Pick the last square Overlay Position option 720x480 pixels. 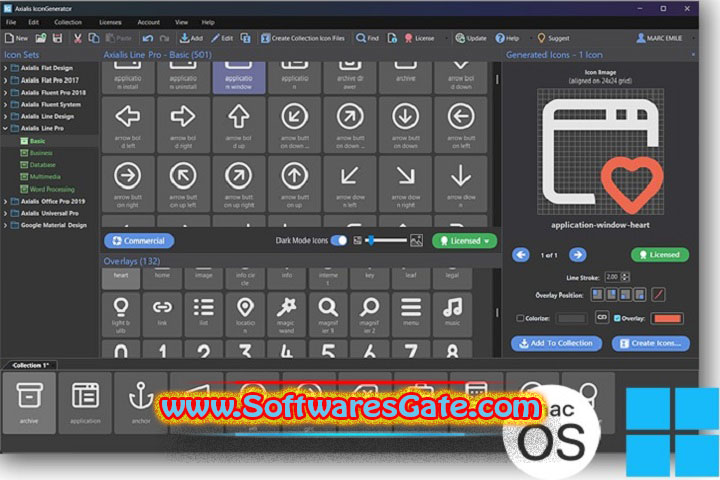(x=640, y=294)
